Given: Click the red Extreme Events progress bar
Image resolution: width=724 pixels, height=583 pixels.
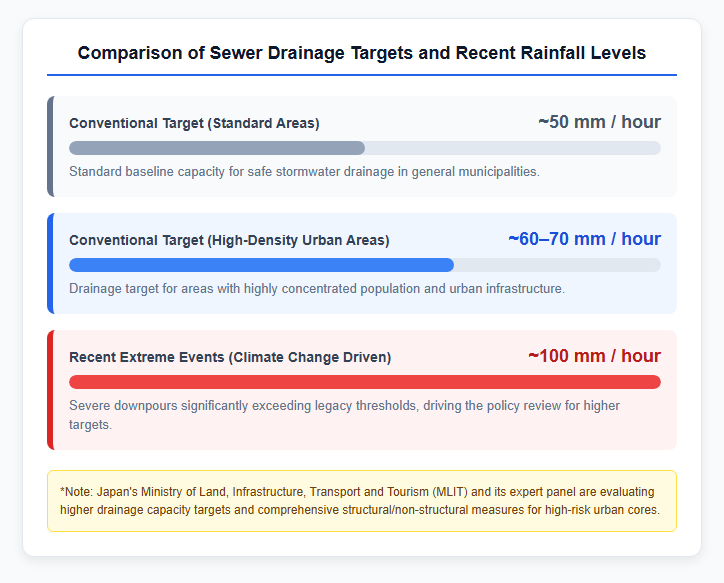Looking at the screenshot, I should [x=365, y=382].
